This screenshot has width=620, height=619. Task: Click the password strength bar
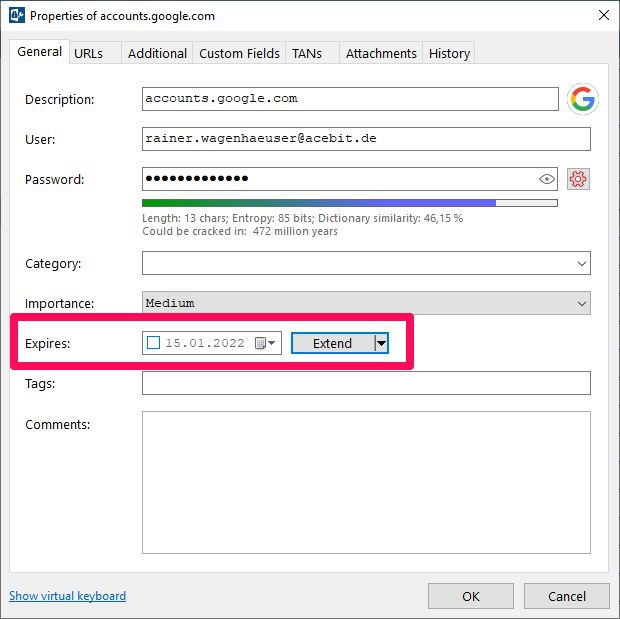coord(350,203)
